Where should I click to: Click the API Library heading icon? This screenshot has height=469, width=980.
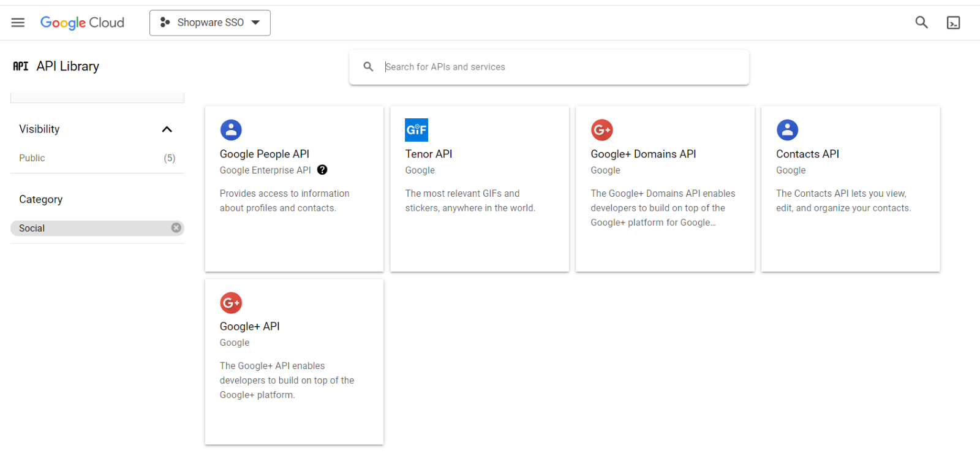click(21, 66)
